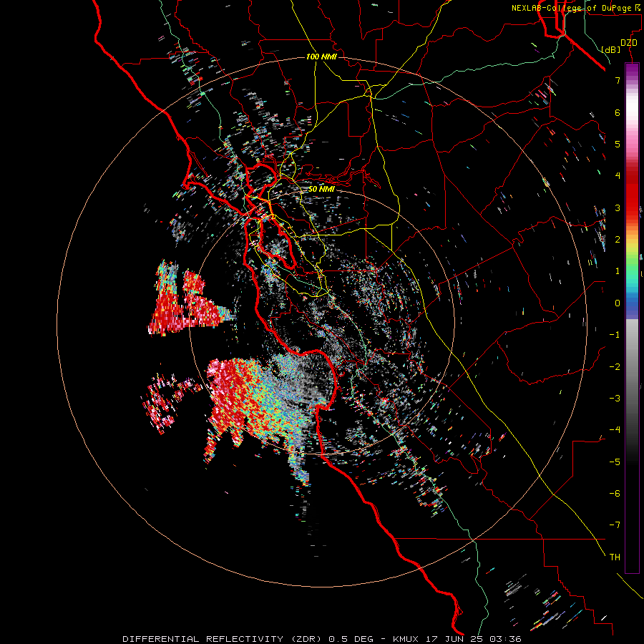This screenshot has height=644, width=644.
Task: Click the "6" value on the color scale
Action: click(x=618, y=112)
